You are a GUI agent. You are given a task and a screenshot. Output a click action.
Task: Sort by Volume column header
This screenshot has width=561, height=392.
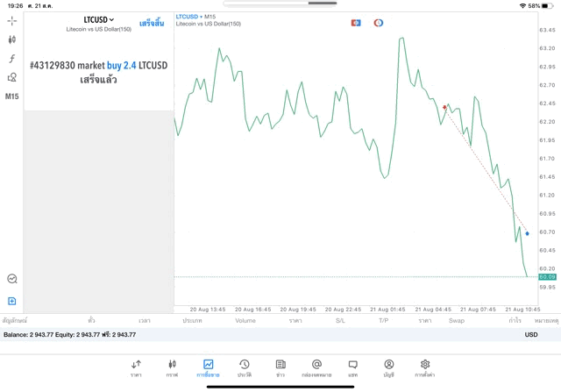[x=245, y=321]
